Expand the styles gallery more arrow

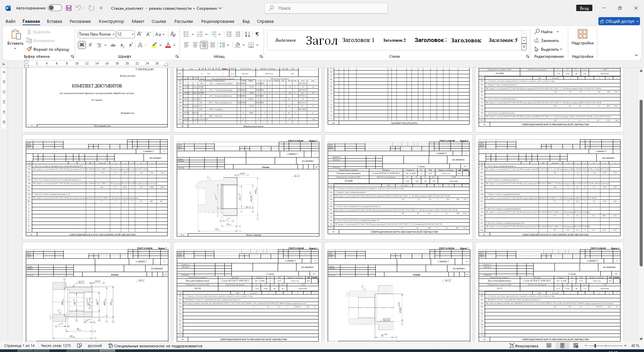tap(524, 47)
